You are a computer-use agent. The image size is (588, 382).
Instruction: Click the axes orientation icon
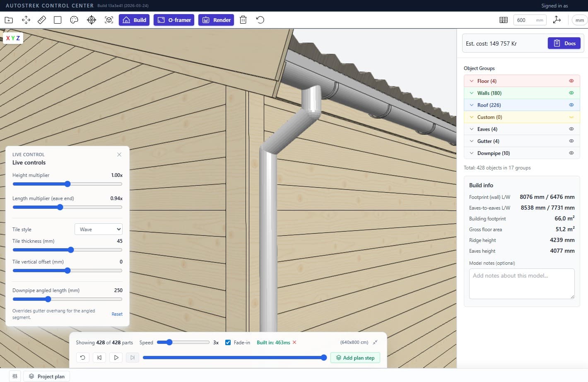[557, 19]
